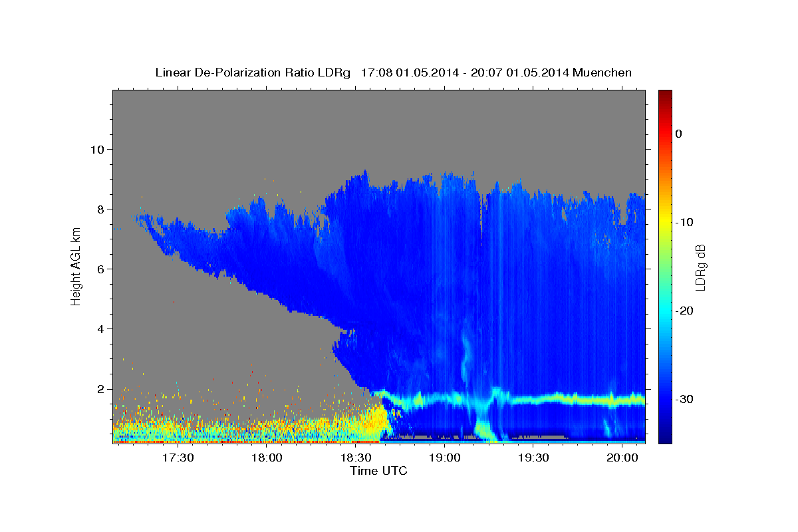Click the height label 2

pyautogui.click(x=99, y=388)
